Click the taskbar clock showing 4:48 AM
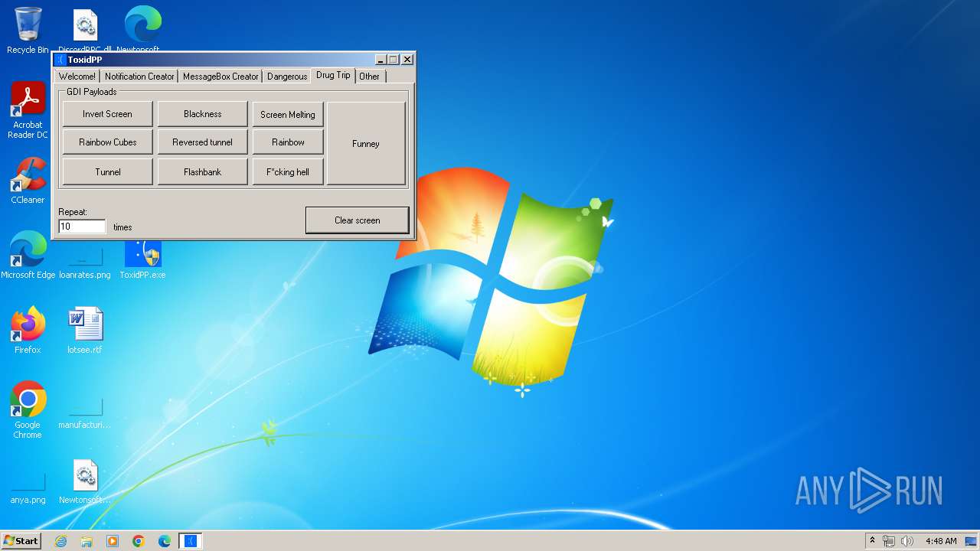 point(940,541)
